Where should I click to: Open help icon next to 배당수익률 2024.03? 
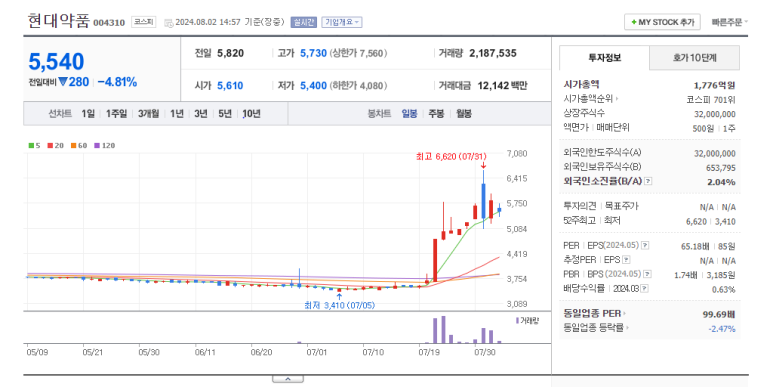(644, 288)
